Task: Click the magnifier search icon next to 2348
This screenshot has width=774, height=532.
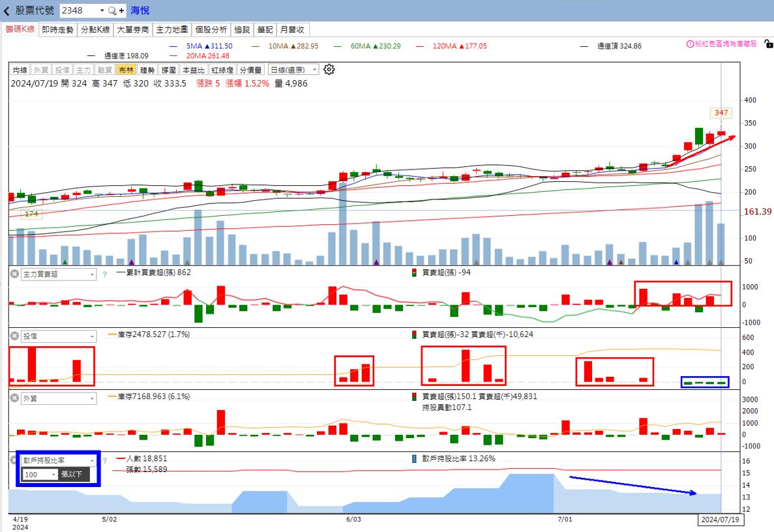Action: [112, 10]
